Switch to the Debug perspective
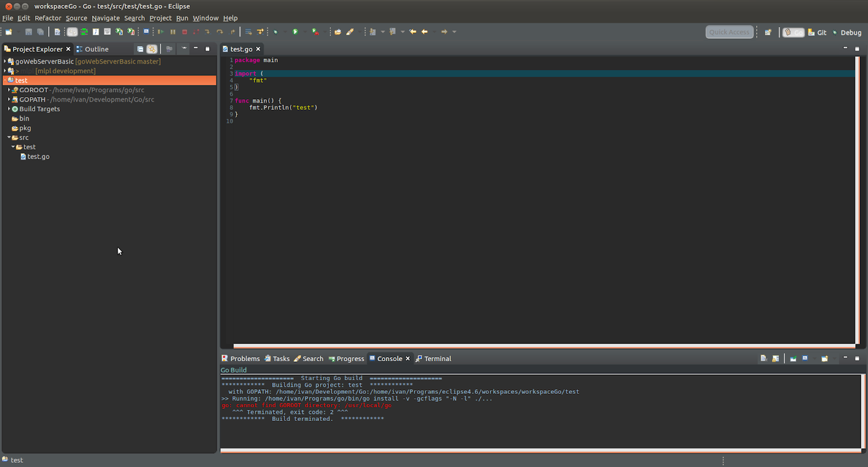The height and width of the screenshot is (467, 868). 850,32
